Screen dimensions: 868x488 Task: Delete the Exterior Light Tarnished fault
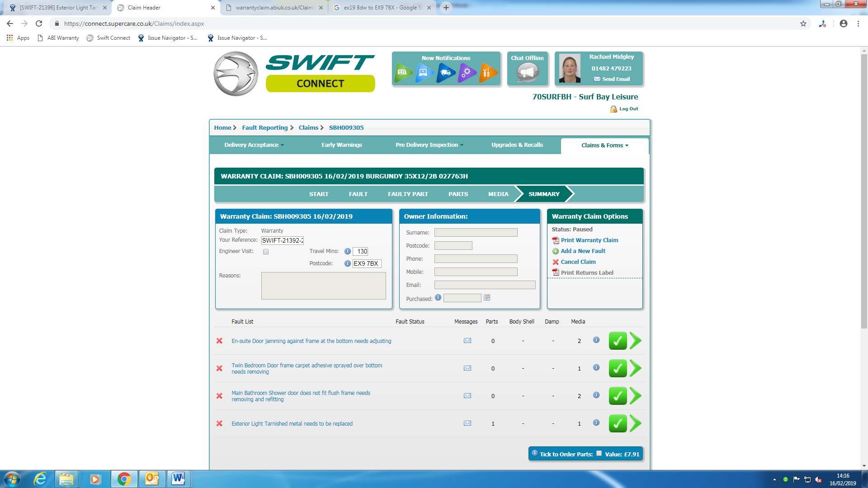coord(219,423)
